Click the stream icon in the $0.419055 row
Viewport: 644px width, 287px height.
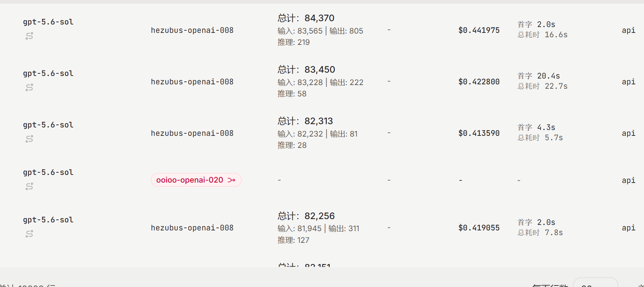29,234
